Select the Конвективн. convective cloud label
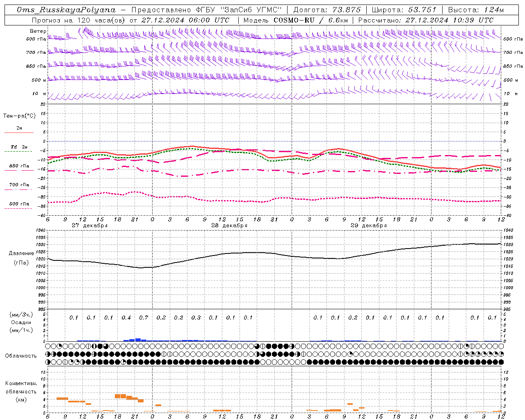Viewport: 525px width, 420px height. point(21,383)
